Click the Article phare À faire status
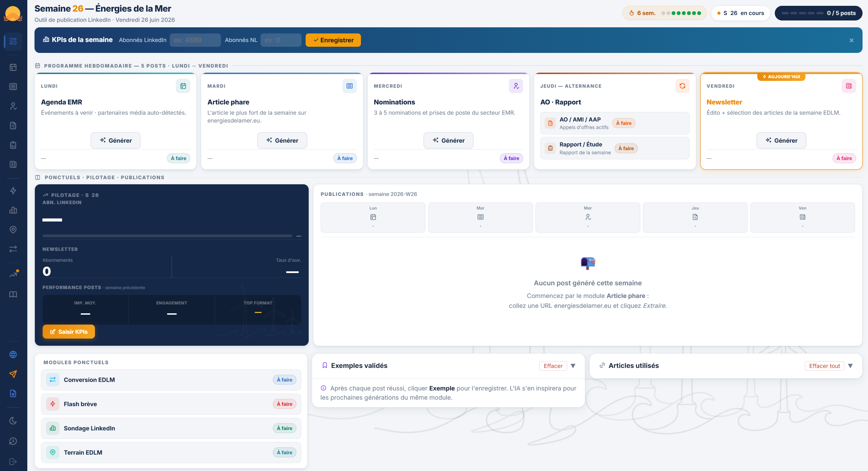 point(345,158)
